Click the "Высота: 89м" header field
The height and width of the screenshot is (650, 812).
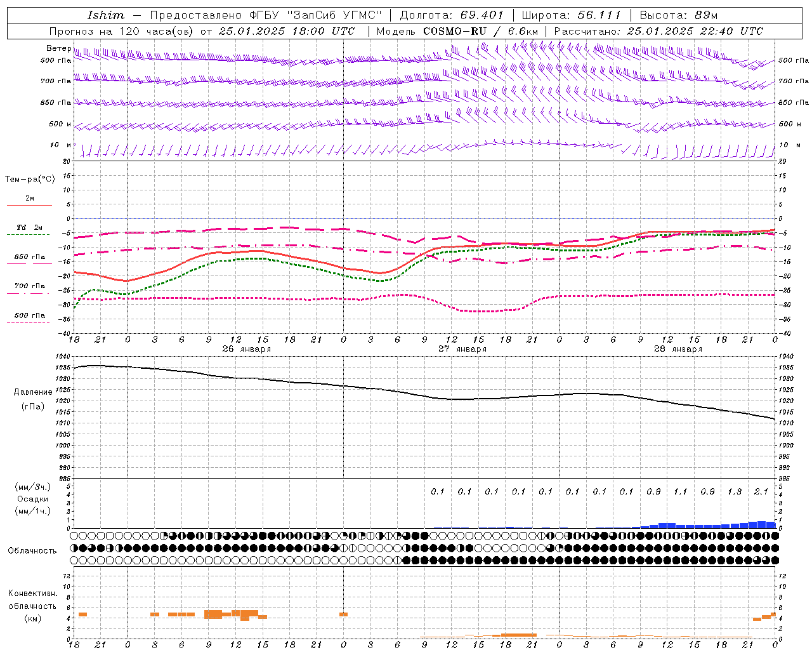click(x=679, y=15)
